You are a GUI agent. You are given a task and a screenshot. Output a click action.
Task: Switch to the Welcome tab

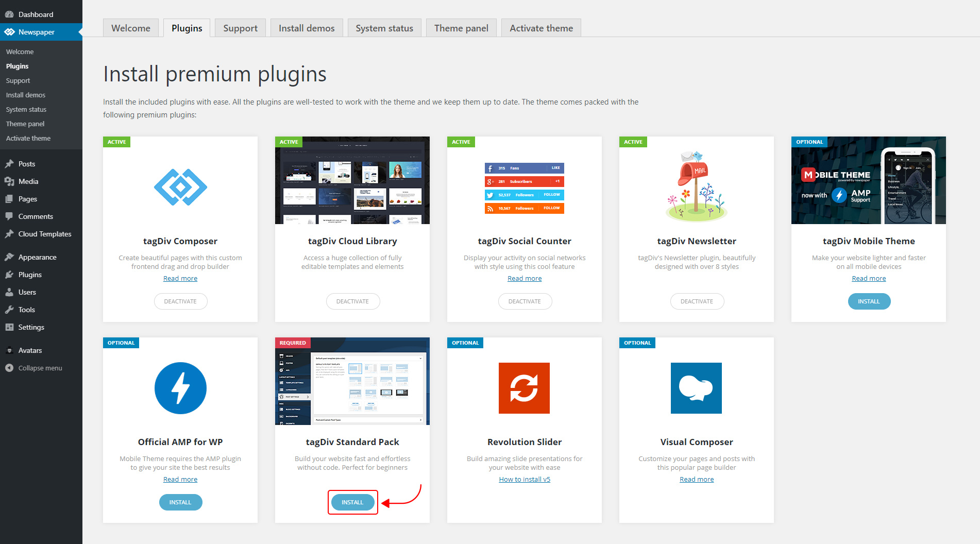coord(131,28)
